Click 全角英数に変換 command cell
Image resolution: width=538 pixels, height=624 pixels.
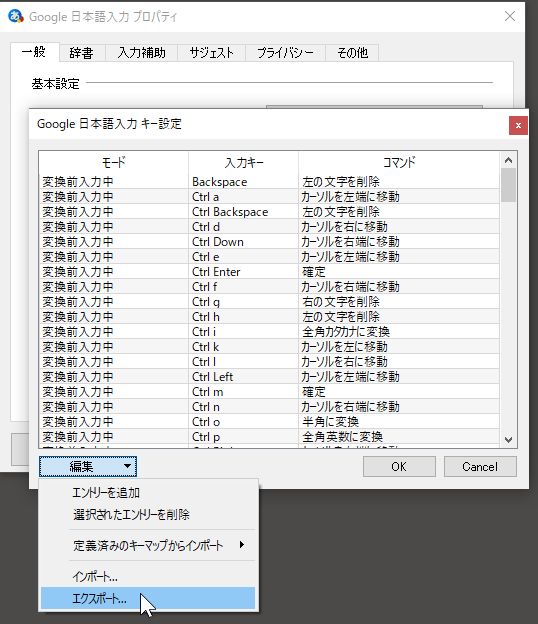(x=399, y=437)
